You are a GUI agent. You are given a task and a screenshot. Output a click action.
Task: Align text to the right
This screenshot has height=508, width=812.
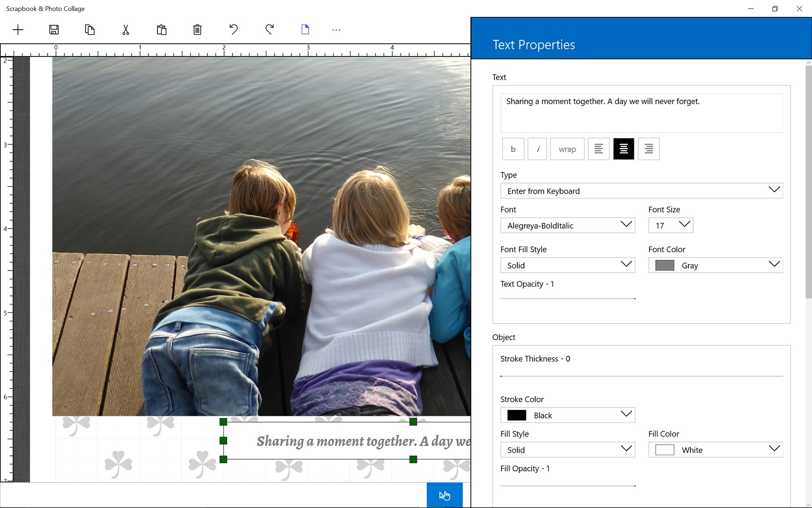[x=648, y=149]
